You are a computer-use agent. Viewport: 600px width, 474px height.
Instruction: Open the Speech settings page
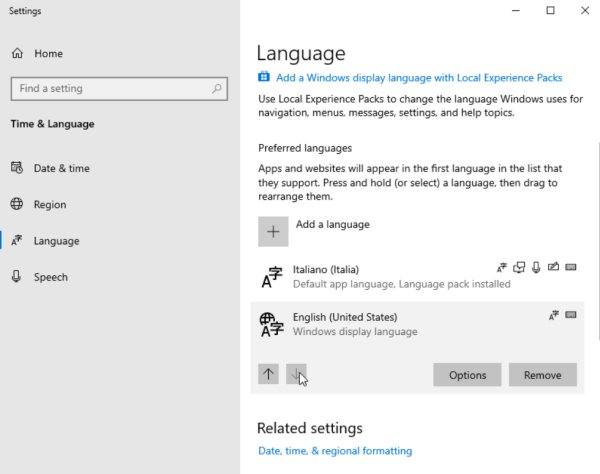click(51, 277)
